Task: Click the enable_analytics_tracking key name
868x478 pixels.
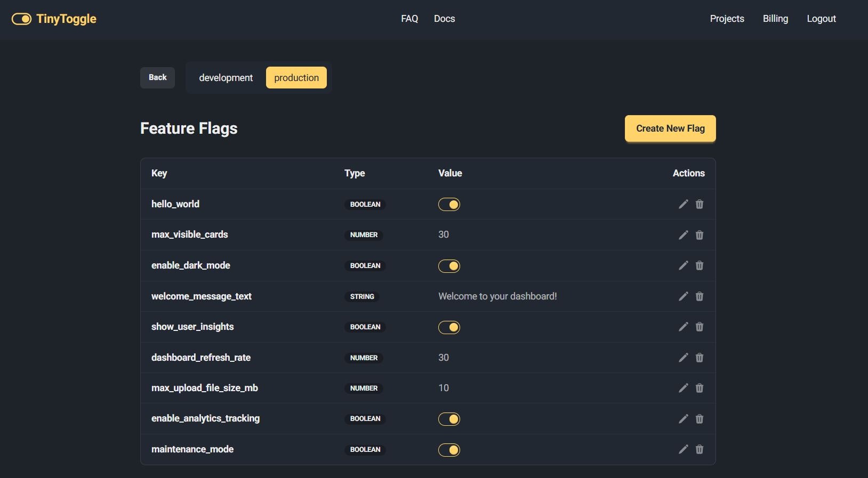Action: click(205, 418)
